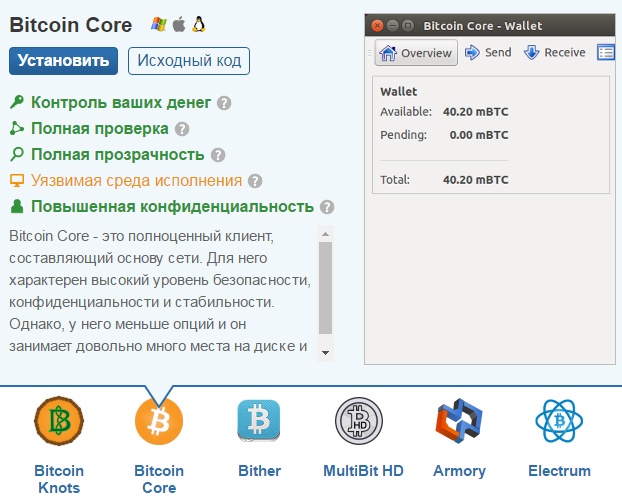622x503 pixels.
Task: Select the MultiBit HD wallet icon
Action: coord(359,421)
